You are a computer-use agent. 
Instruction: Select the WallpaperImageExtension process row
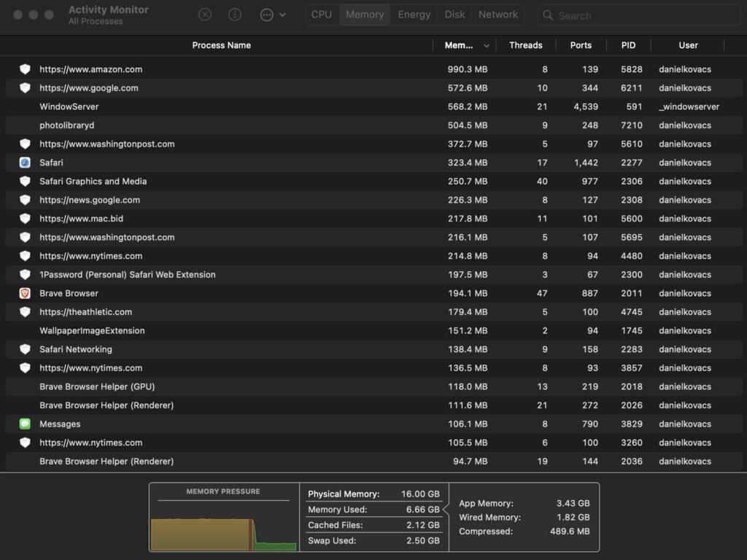click(x=374, y=330)
